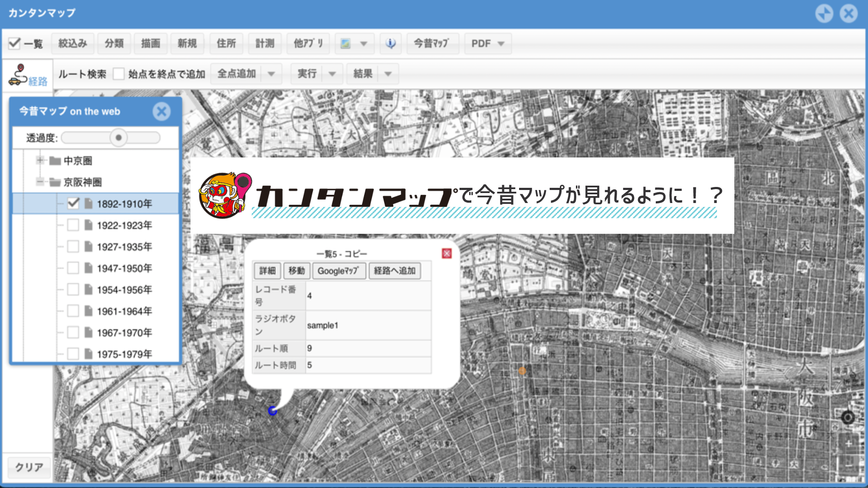Screen dimensions: 868x488
Task: Zoom in with the plus button
Action: click(848, 443)
